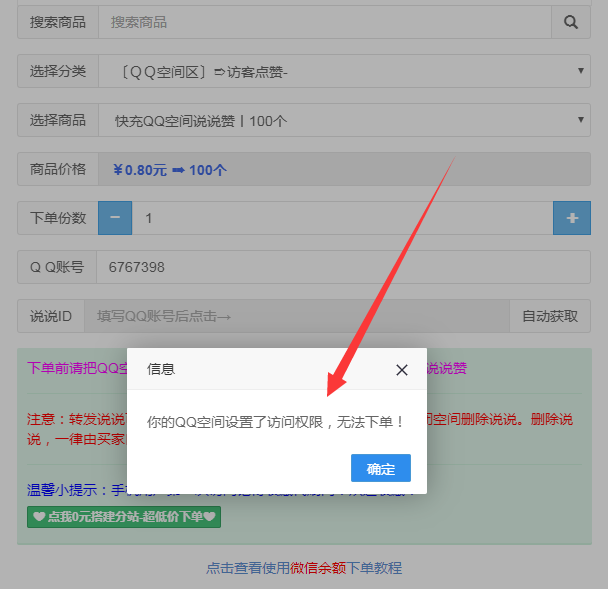The width and height of the screenshot is (608, 589).
Task: Decrease order quantity with the minus button
Action: tap(115, 218)
